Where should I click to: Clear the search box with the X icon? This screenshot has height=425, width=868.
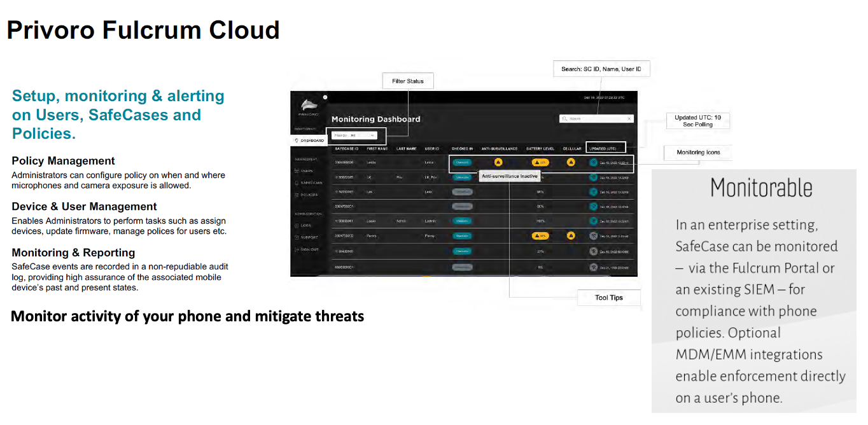point(629,119)
